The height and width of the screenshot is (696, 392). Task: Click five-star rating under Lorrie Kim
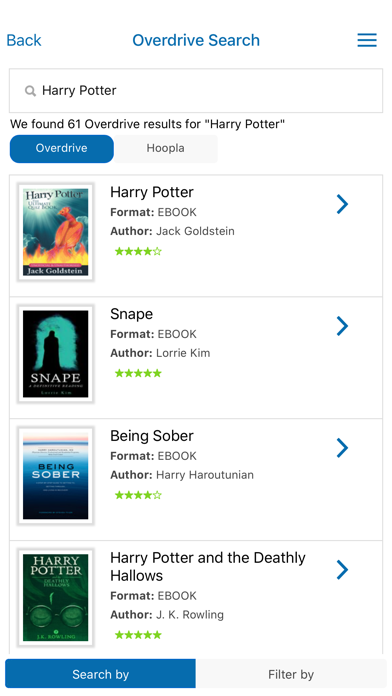(x=138, y=373)
